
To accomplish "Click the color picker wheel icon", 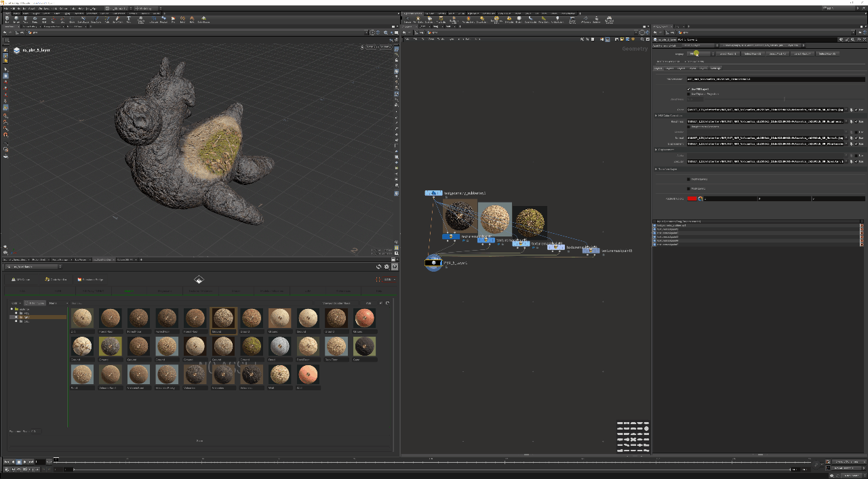I will pos(701,199).
